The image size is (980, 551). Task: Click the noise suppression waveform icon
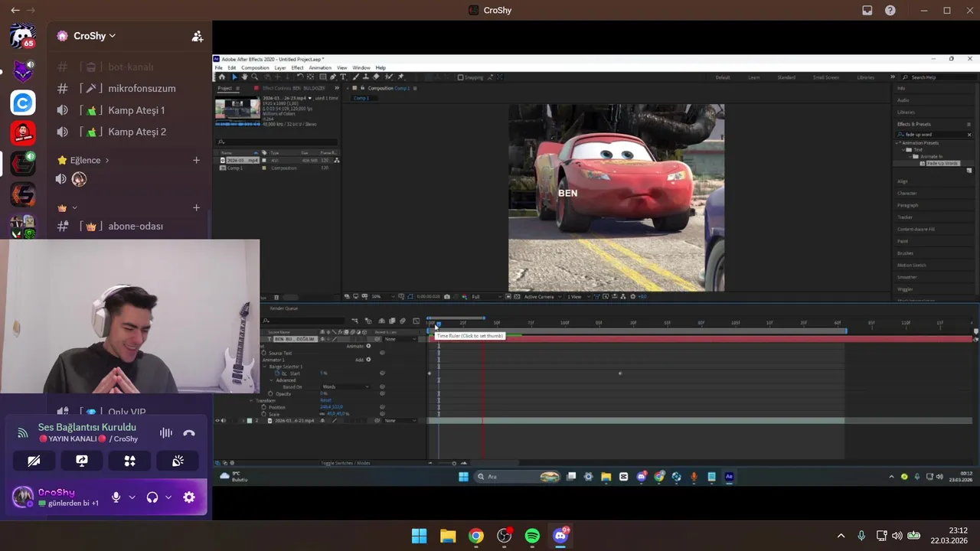165,433
